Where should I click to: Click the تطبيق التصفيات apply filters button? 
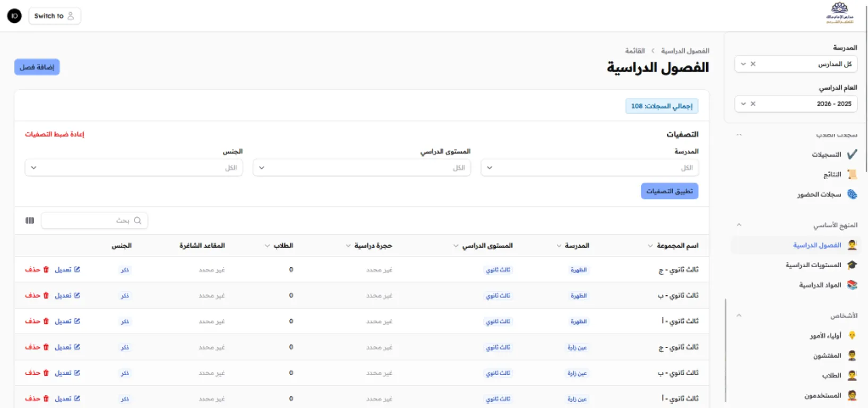(x=669, y=191)
